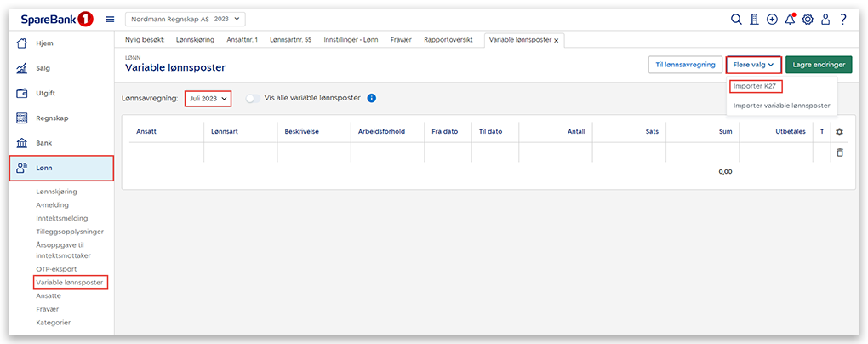
Task: Click the Lagre endringer button
Action: [819, 65]
